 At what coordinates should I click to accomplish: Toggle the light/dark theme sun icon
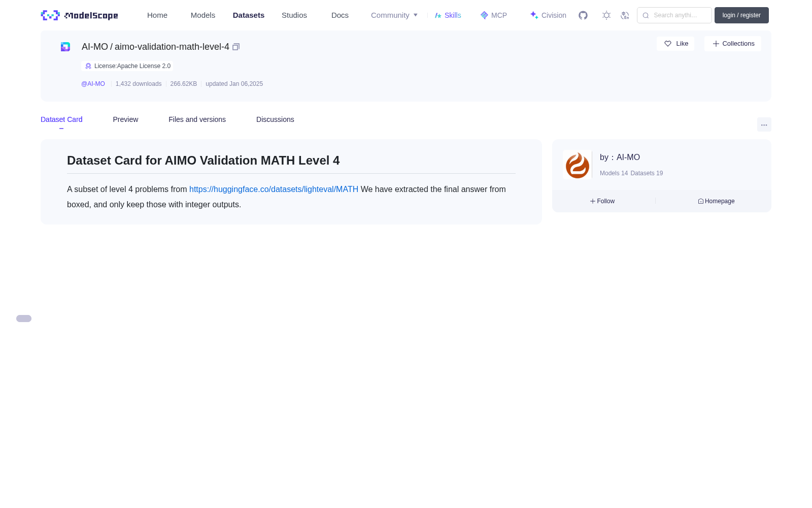[606, 15]
